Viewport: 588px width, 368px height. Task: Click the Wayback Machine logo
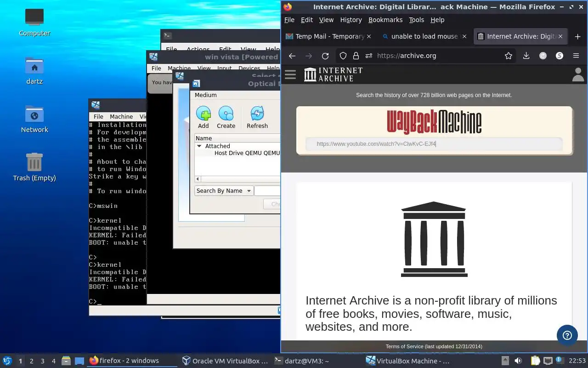434,122
